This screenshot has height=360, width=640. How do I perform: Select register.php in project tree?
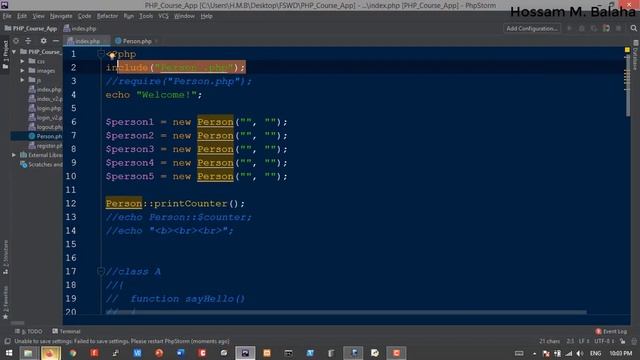(x=45, y=146)
